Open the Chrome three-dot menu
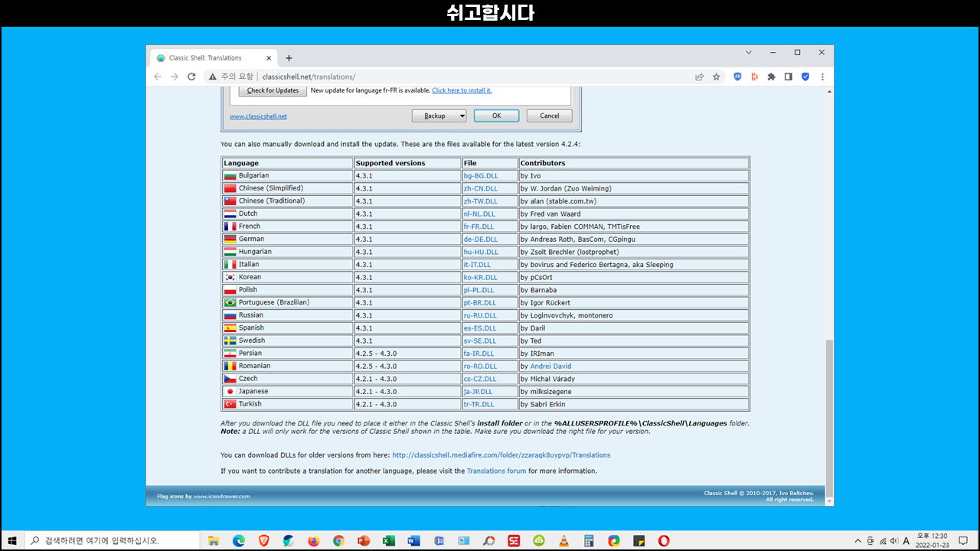 (x=822, y=77)
